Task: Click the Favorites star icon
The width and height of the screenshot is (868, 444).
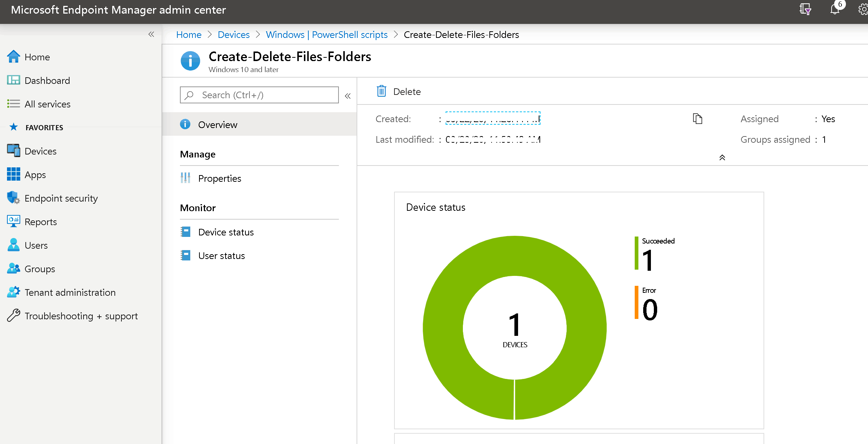Action: coord(14,127)
